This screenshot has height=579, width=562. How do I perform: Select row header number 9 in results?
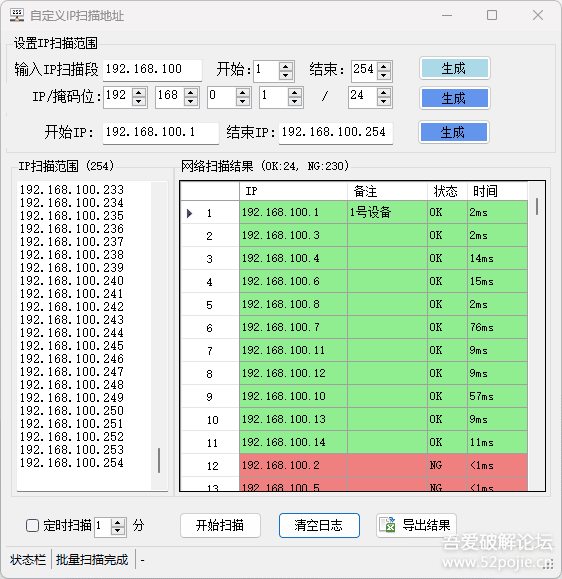(x=210, y=397)
